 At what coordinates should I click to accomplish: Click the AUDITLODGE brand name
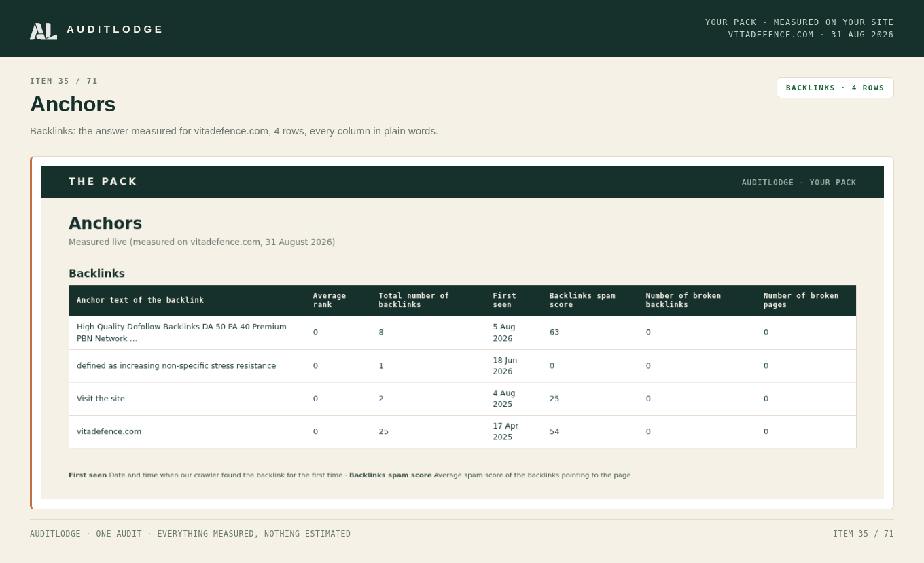coord(115,29)
